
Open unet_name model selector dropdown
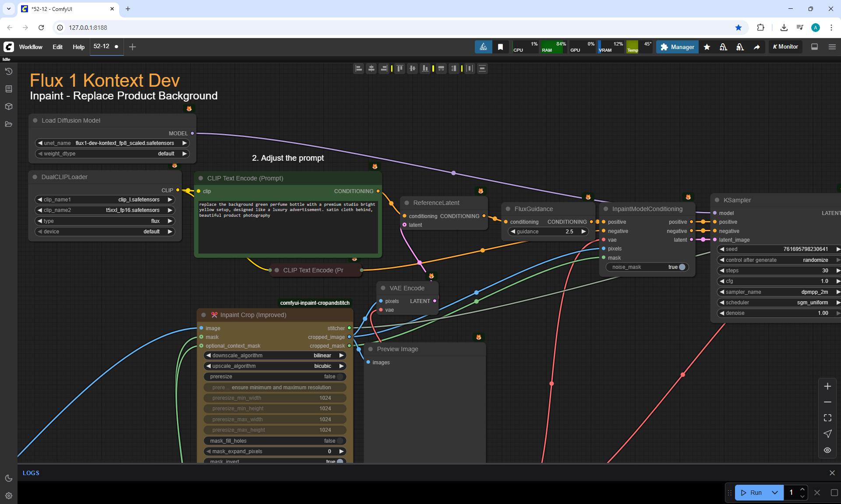point(112,143)
